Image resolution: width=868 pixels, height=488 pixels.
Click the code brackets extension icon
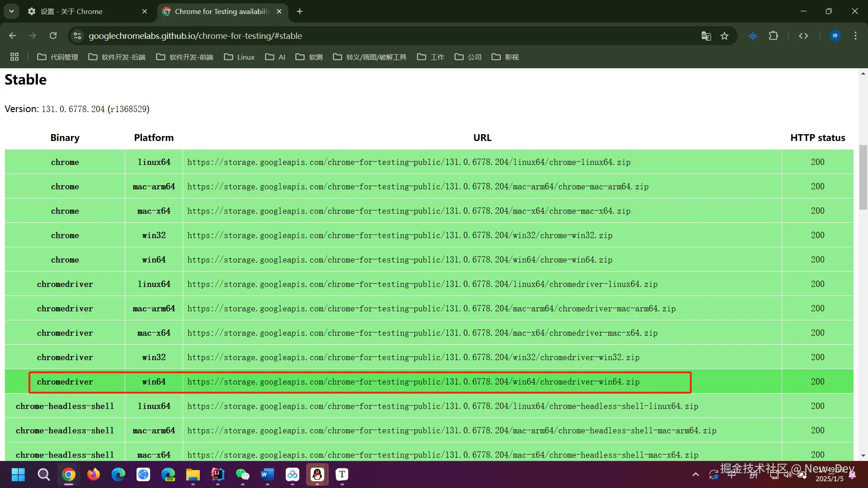(x=803, y=36)
